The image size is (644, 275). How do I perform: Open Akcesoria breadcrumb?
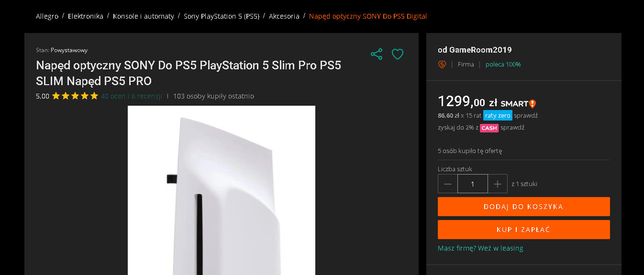click(284, 16)
